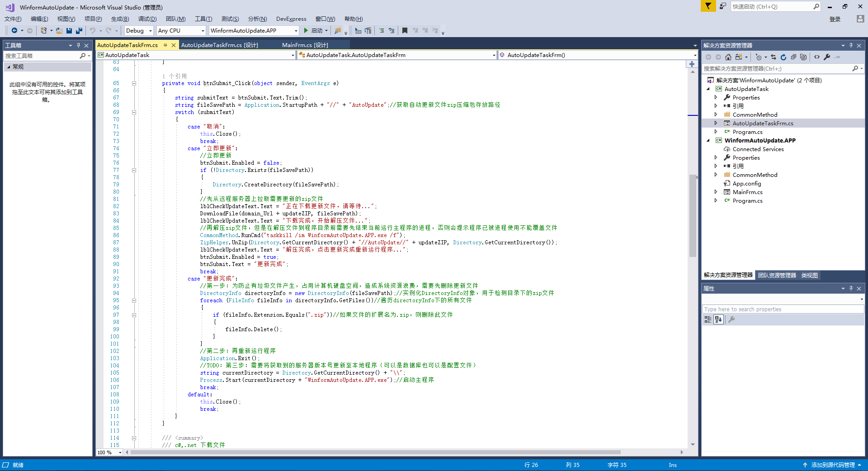The height and width of the screenshot is (471, 868).
Task: Click the Undo toolbar icon
Action: pyautogui.click(x=93, y=31)
